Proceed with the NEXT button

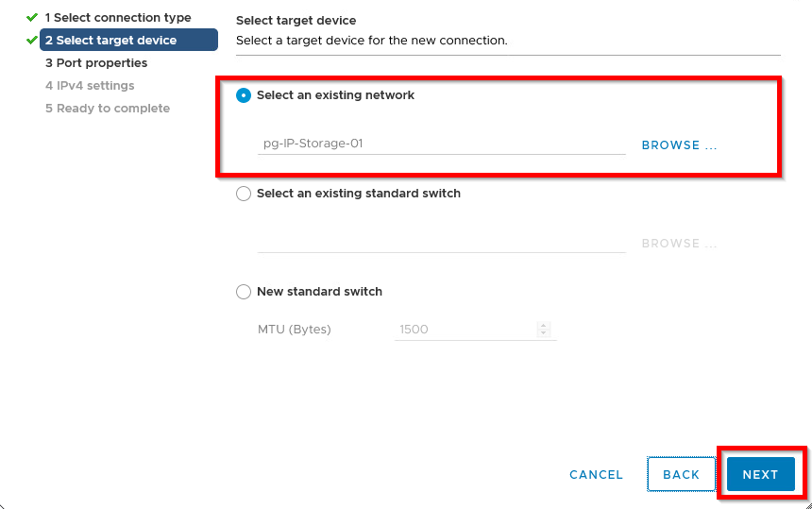click(x=760, y=474)
